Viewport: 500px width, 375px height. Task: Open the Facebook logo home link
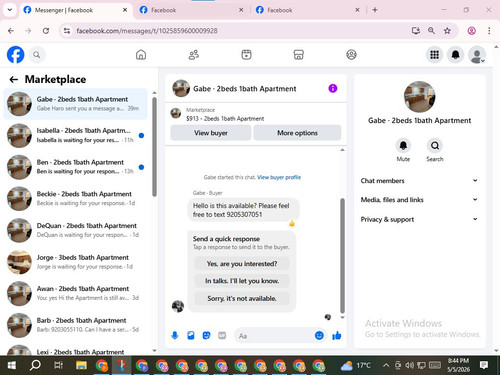click(15, 55)
